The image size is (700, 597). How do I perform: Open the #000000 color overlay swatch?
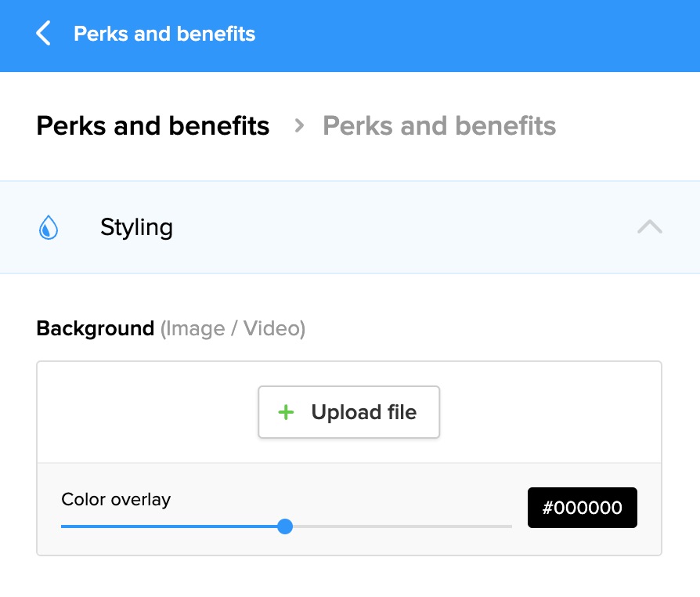point(582,508)
